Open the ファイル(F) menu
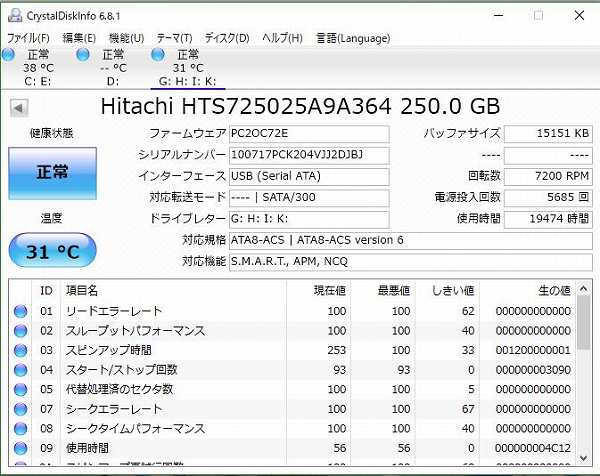Screen dimensions: 600x476 [x=28, y=38]
